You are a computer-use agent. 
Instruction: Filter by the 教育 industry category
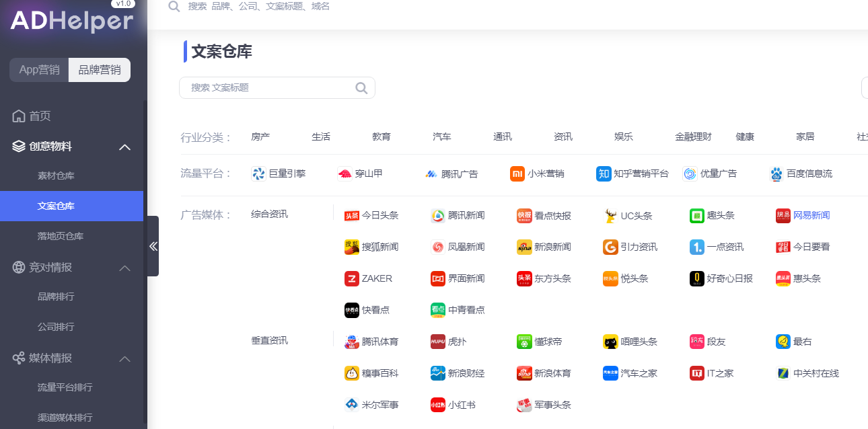click(x=382, y=136)
